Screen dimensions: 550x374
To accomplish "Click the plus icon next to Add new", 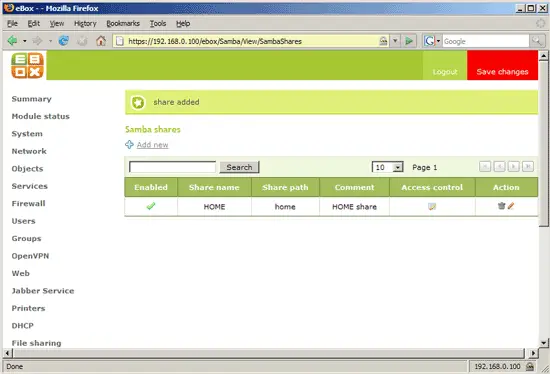I will 129,145.
